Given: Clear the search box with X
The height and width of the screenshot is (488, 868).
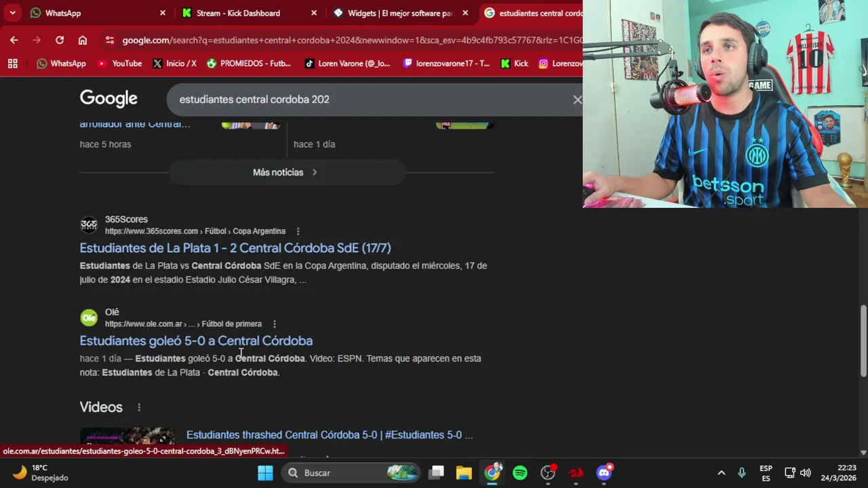Looking at the screenshot, I should (x=577, y=100).
